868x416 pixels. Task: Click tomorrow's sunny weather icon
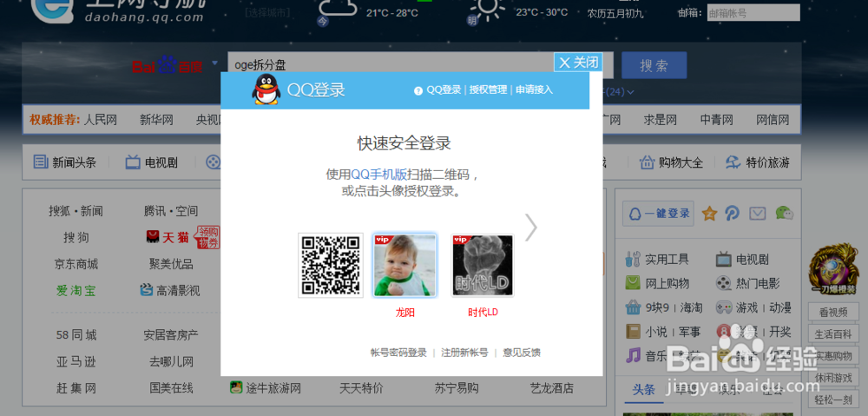pyautogui.click(x=487, y=8)
